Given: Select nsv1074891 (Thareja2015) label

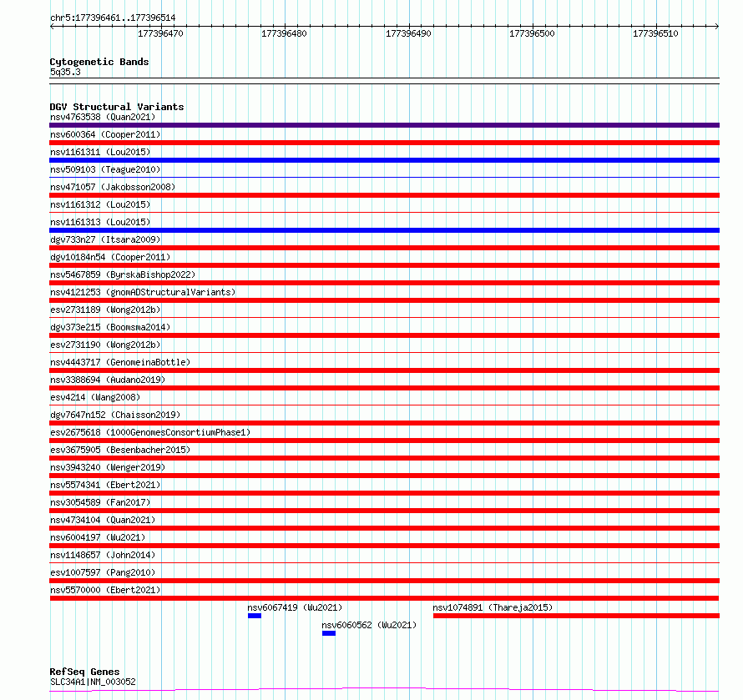Looking at the screenshot, I should [493, 607].
